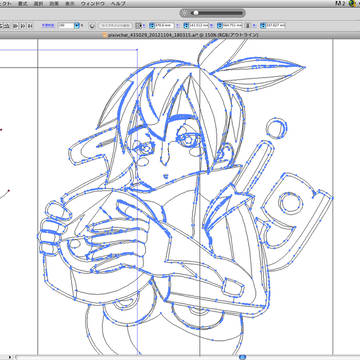This screenshot has width=360, height=360.
Task: Click the wide rounded button in control bar
Action: click(x=115, y=26)
